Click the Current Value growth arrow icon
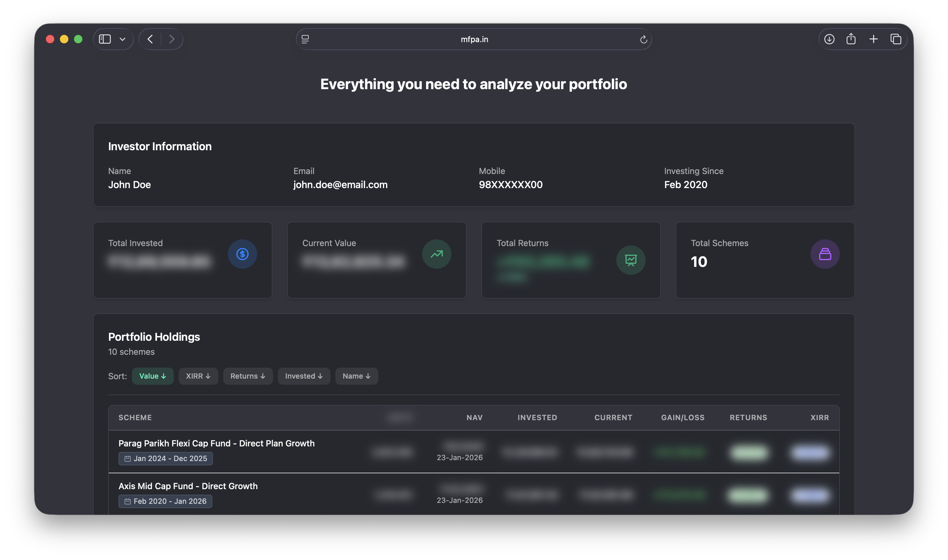Image resolution: width=948 pixels, height=560 pixels. point(437,254)
